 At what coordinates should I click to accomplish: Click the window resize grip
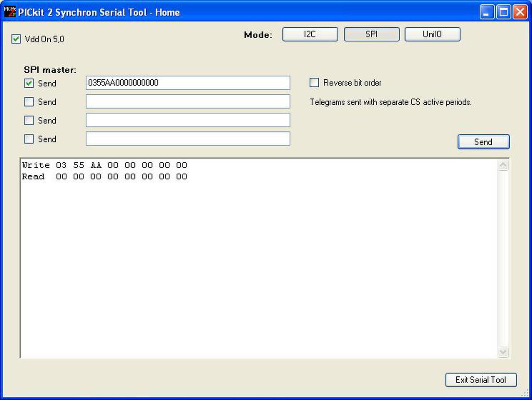pos(525,393)
